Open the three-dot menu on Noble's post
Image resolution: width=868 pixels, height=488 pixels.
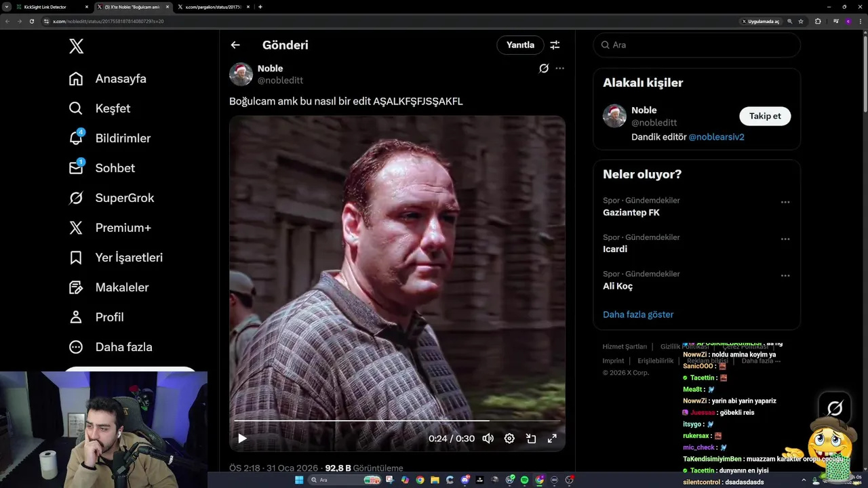pyautogui.click(x=559, y=68)
